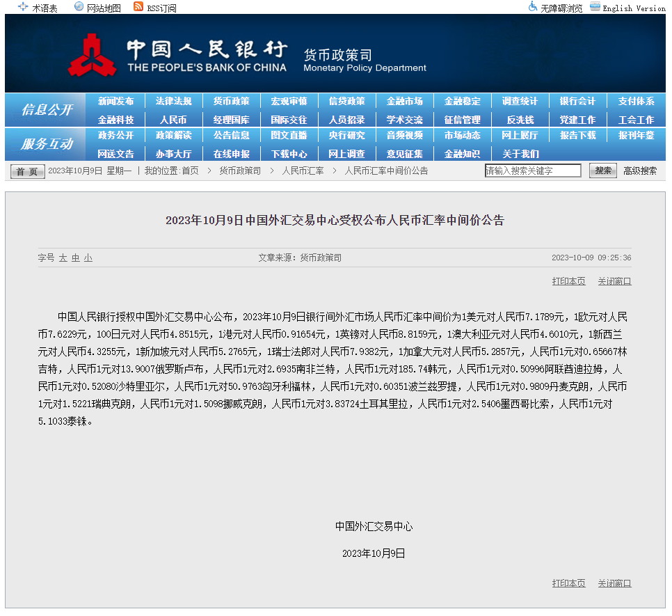Click the 搜索 search button
Viewport: 672px width, 616px height.
(603, 171)
